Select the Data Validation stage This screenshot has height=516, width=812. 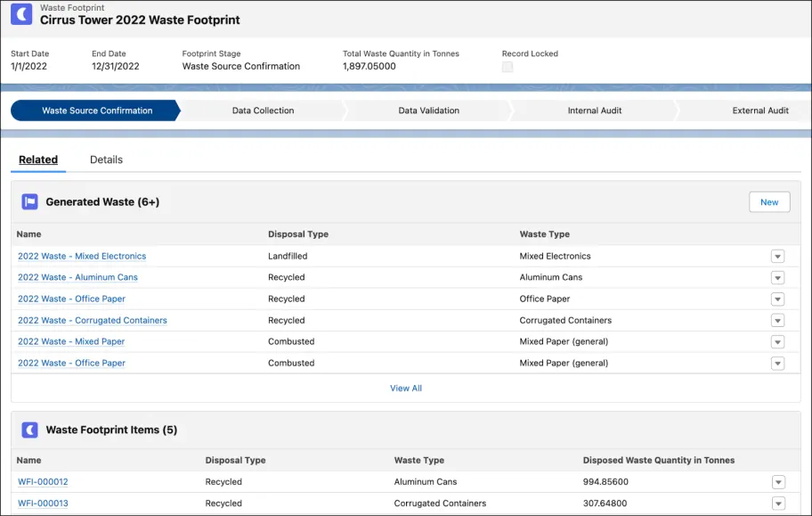(429, 111)
